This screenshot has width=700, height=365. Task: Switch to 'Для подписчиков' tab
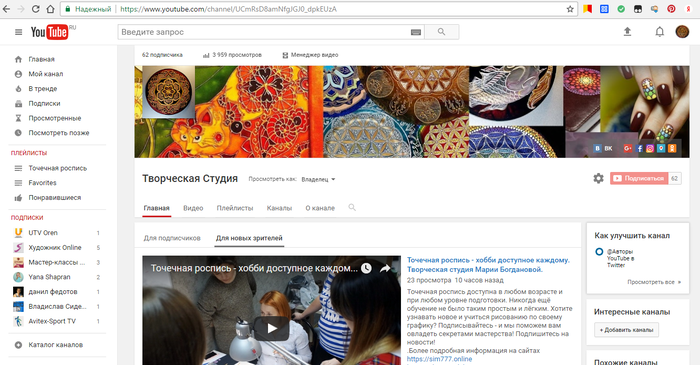pos(172,238)
